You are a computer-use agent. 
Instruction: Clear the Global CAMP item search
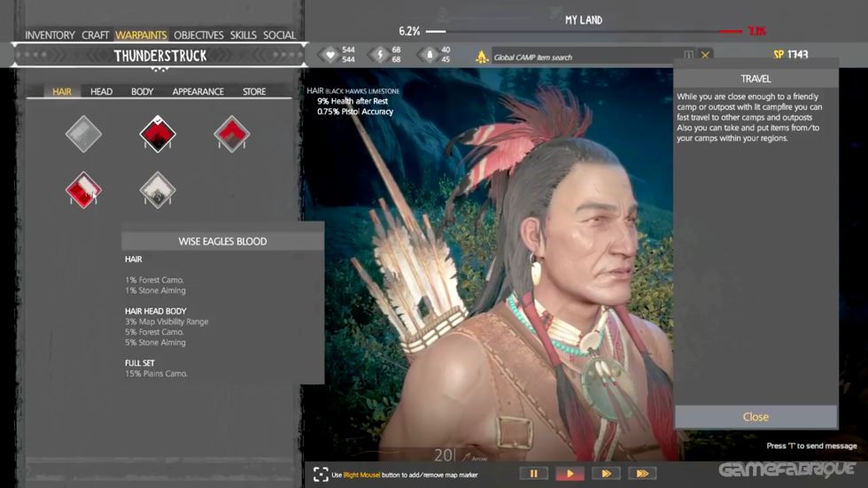click(x=705, y=55)
